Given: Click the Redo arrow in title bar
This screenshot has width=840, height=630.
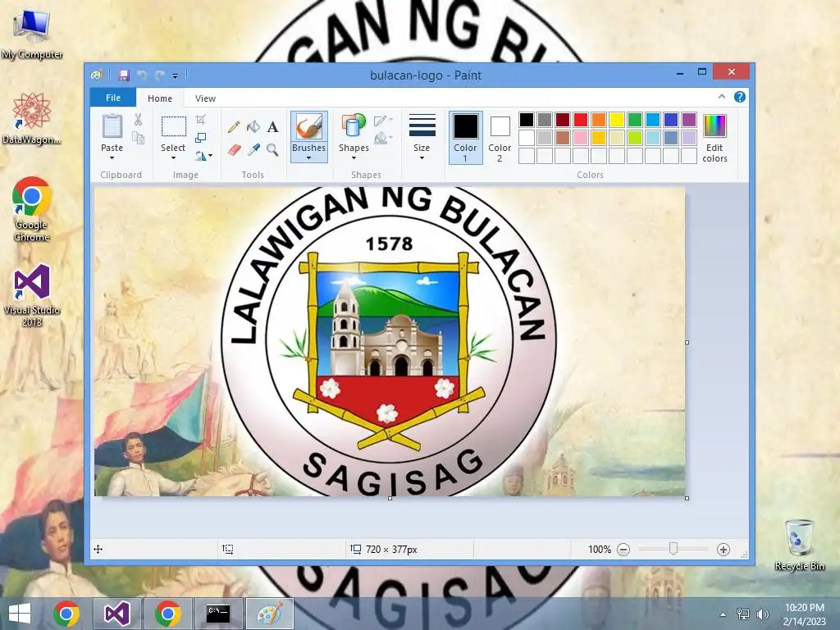Looking at the screenshot, I should (160, 75).
